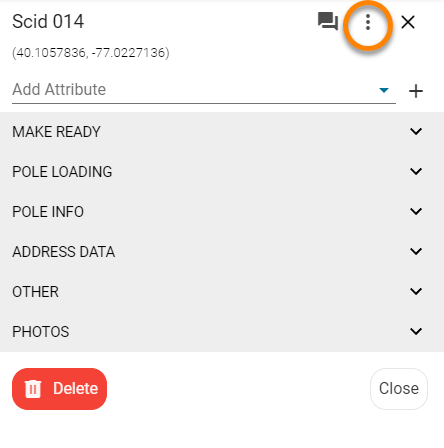This screenshot has height=448, width=444.
Task: Select the MAKE READY section label
Action: pos(56,132)
